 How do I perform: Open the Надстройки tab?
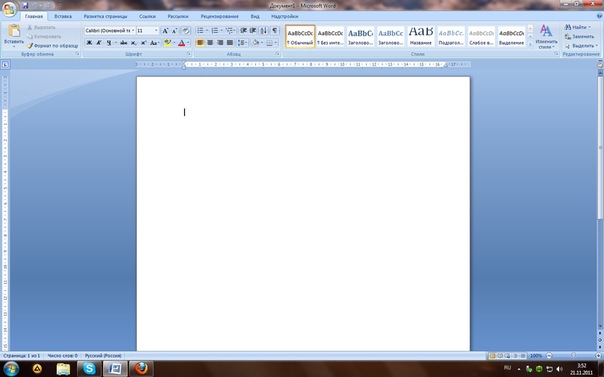click(x=284, y=16)
